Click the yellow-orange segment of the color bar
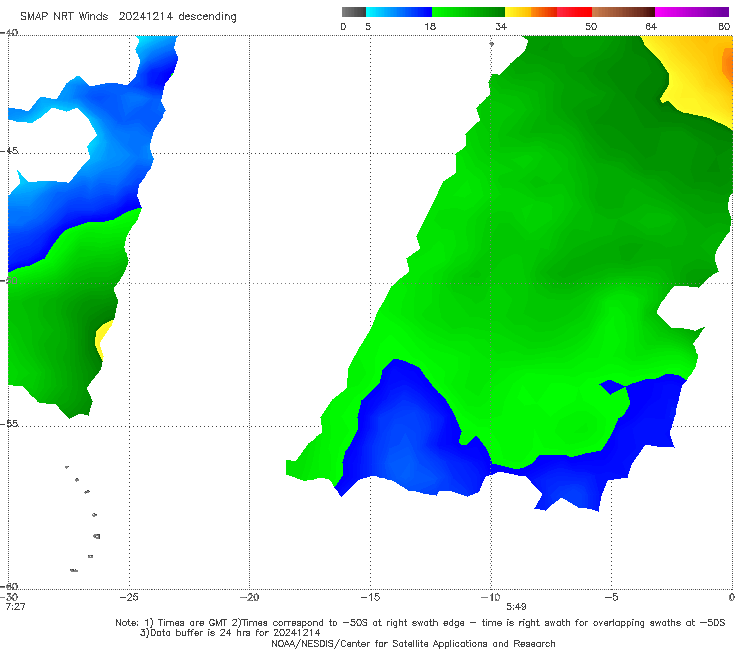Viewport: 740px width, 650px height. click(530, 12)
